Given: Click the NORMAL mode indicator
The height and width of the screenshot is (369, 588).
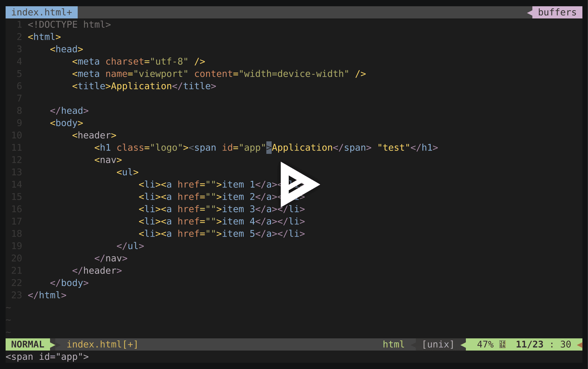Looking at the screenshot, I should 28,344.
